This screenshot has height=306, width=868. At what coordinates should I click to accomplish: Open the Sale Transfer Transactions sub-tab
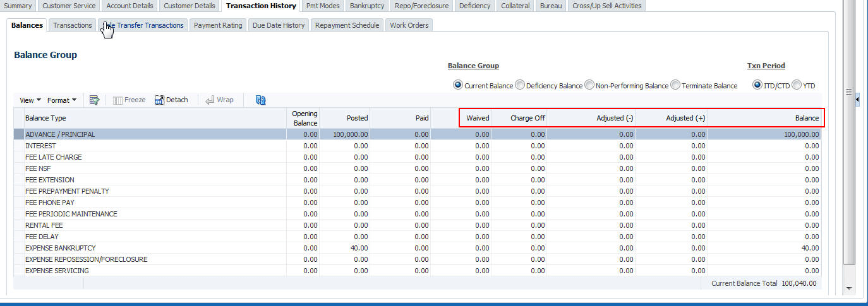click(143, 25)
